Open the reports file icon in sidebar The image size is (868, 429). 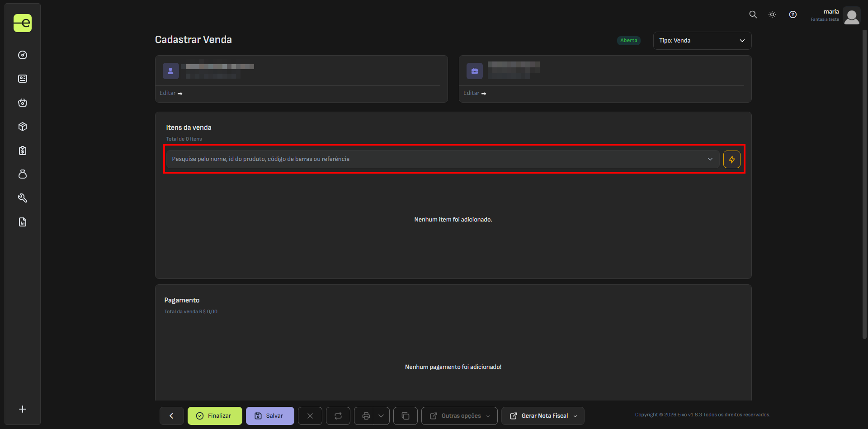pos(23,222)
